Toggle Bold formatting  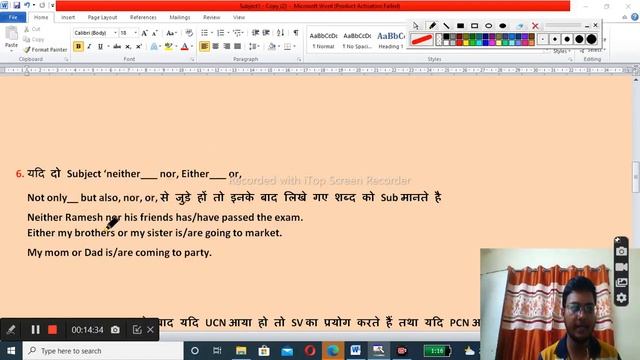(78, 47)
